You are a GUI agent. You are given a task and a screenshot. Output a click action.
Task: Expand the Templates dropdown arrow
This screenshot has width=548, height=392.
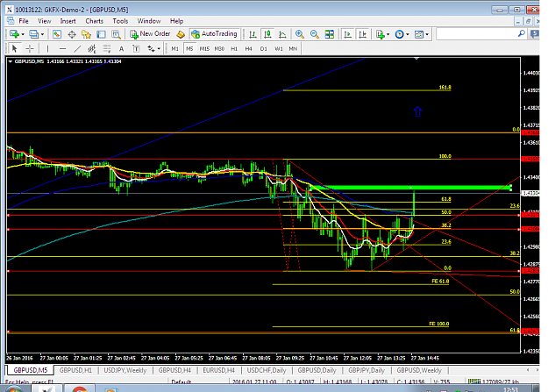tap(427, 34)
